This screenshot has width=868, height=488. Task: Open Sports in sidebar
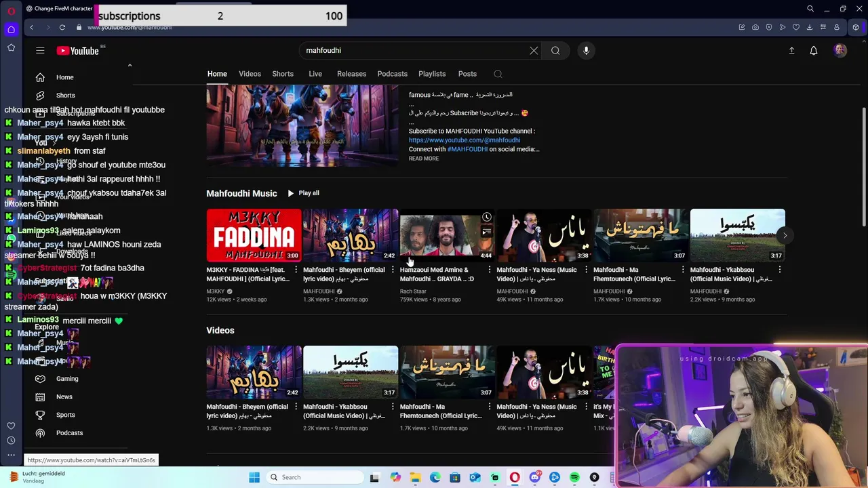[x=66, y=415]
